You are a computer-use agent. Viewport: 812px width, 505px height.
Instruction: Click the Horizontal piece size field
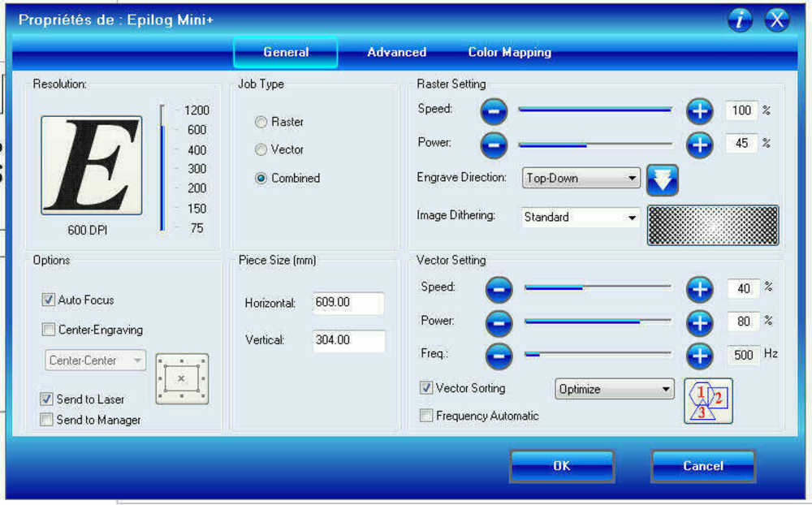pyautogui.click(x=348, y=303)
